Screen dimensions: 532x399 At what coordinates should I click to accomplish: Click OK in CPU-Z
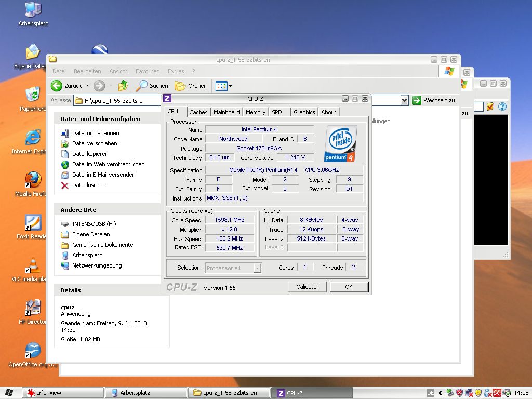[x=349, y=287]
